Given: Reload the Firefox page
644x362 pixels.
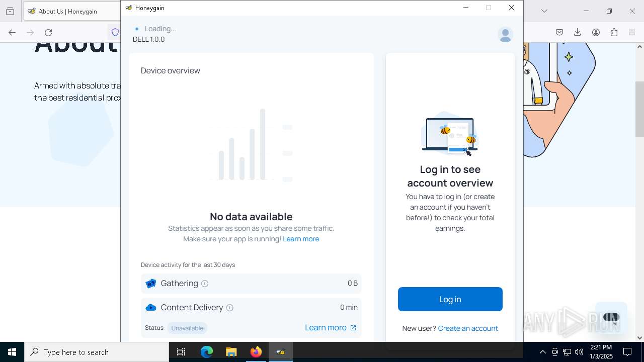Looking at the screenshot, I should (48, 32).
